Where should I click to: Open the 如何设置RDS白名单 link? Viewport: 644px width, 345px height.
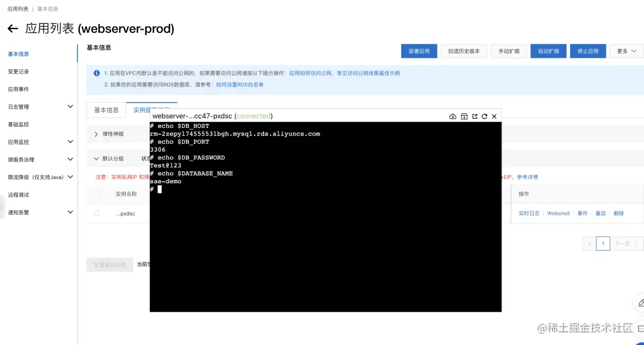coord(240,85)
